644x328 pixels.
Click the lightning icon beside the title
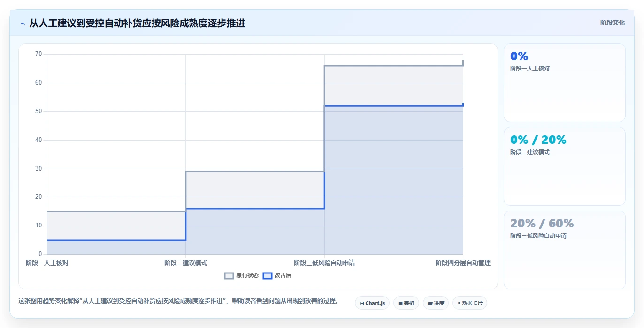coord(22,23)
